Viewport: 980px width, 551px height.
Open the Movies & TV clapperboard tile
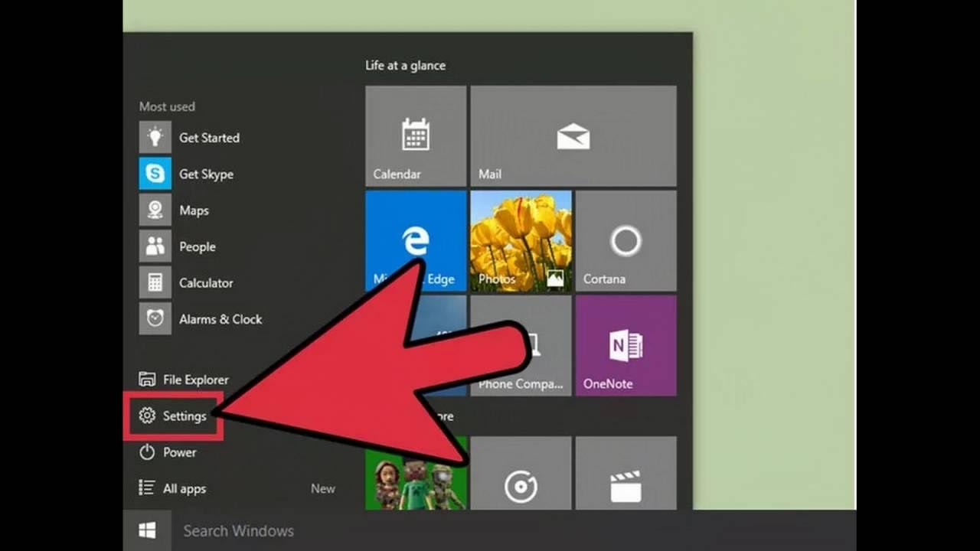pyautogui.click(x=626, y=473)
